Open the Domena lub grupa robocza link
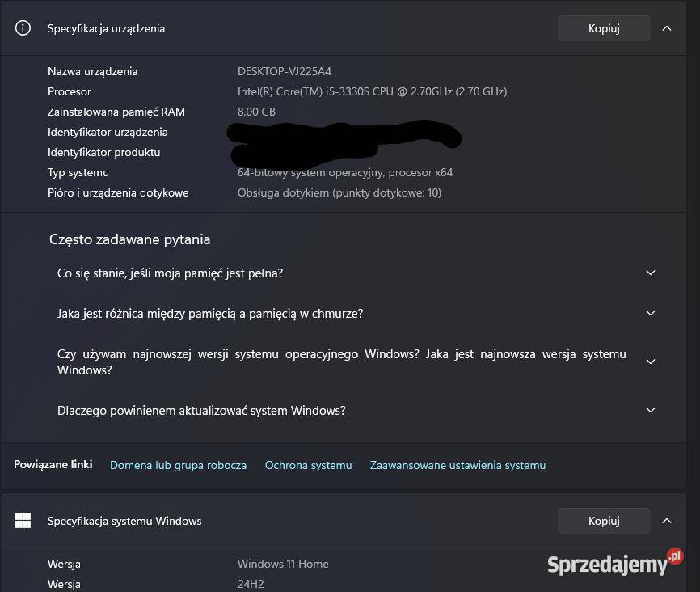This screenshot has width=700, height=592. coord(178,465)
